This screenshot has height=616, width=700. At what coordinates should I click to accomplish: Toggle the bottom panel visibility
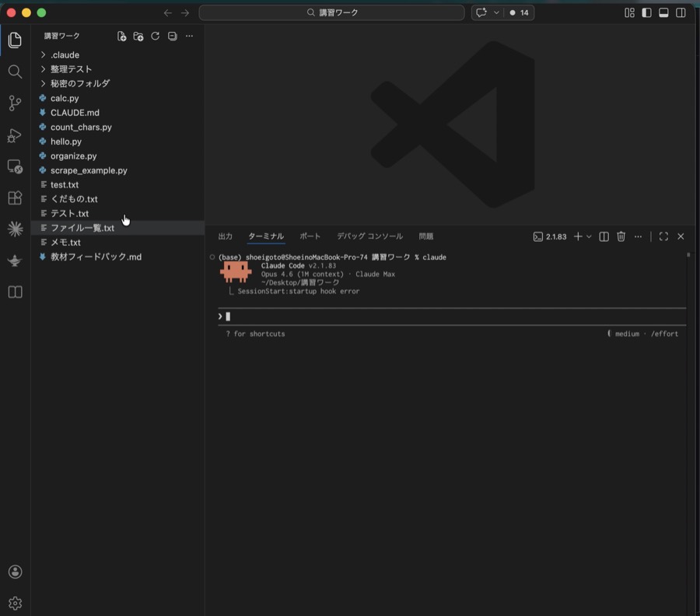tap(663, 12)
